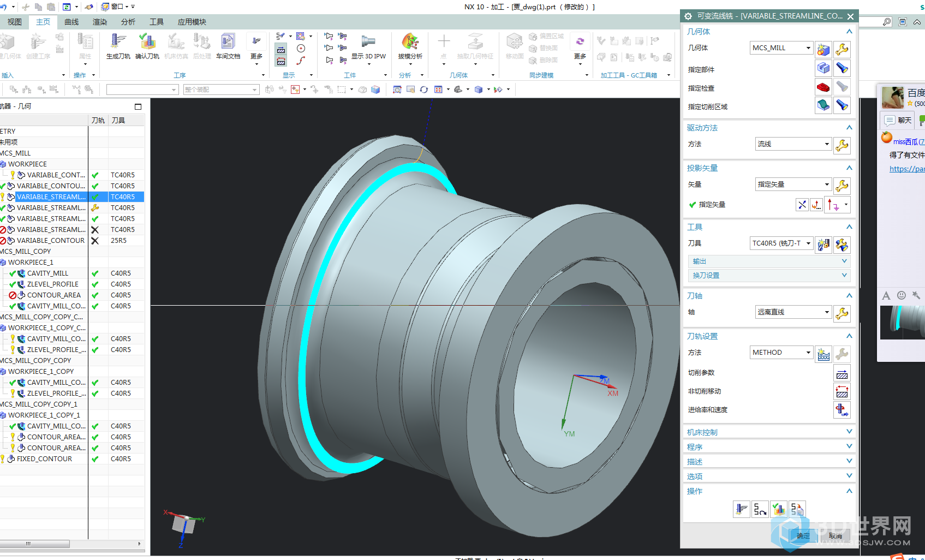Open the Tool dropdown showing TC40R5

(x=781, y=243)
